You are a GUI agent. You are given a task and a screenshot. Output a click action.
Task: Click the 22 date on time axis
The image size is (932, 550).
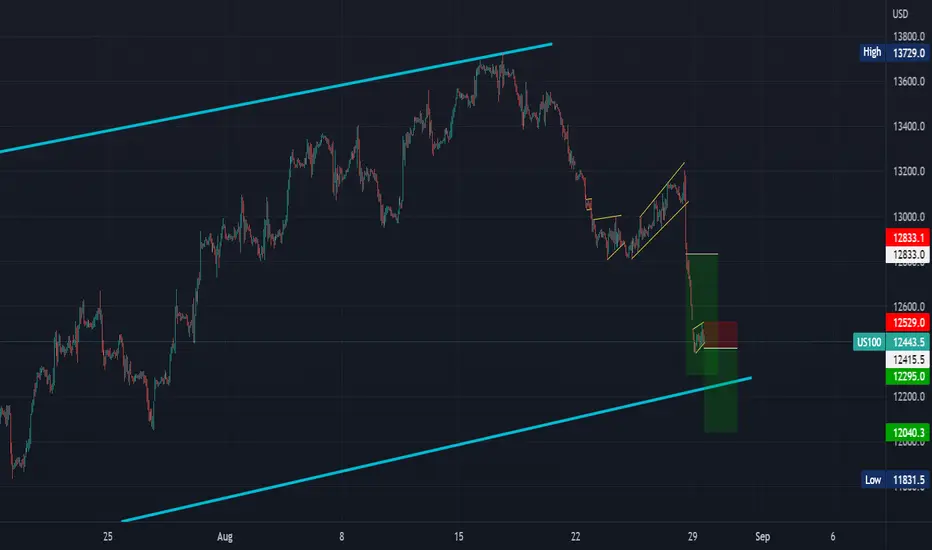point(575,536)
